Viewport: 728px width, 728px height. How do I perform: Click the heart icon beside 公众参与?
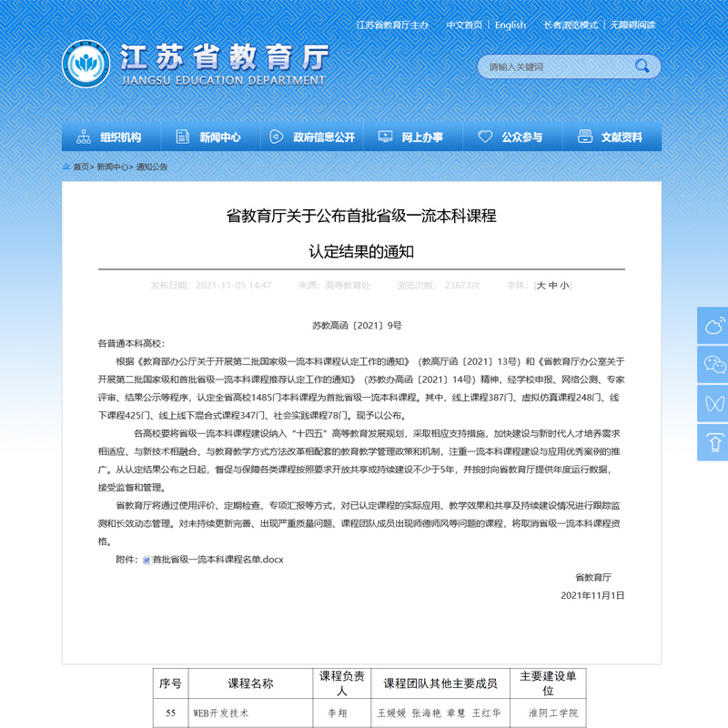click(x=485, y=136)
